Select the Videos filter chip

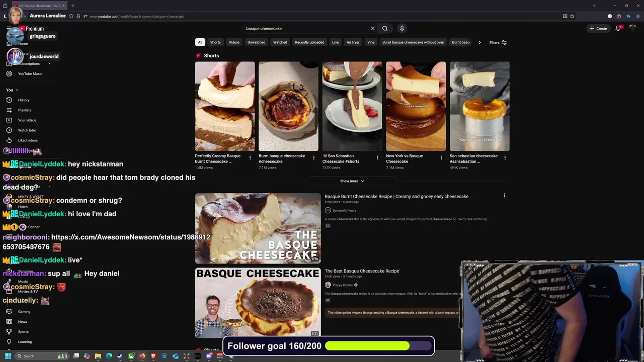coord(234,42)
